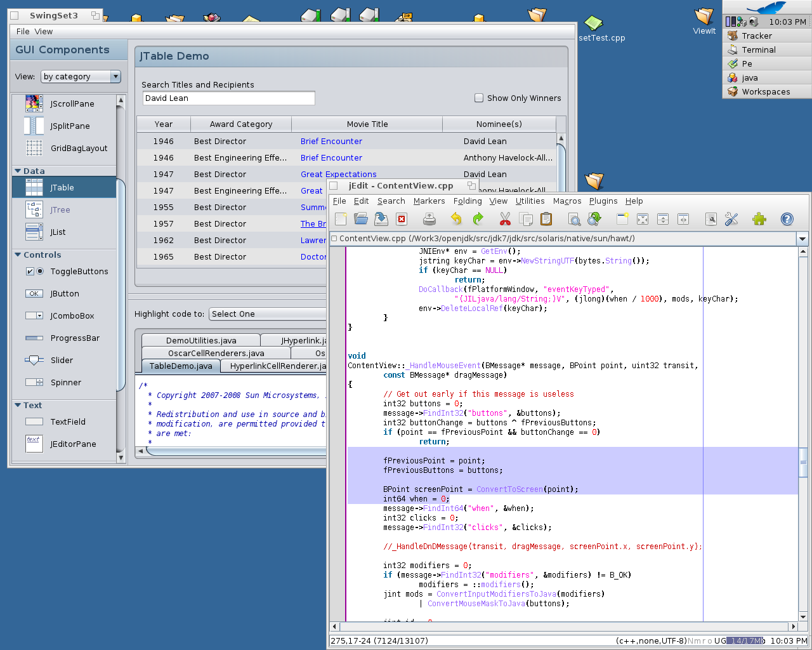812x650 pixels.
Task: Open the Plugins menu in jEdit
Action: [603, 201]
